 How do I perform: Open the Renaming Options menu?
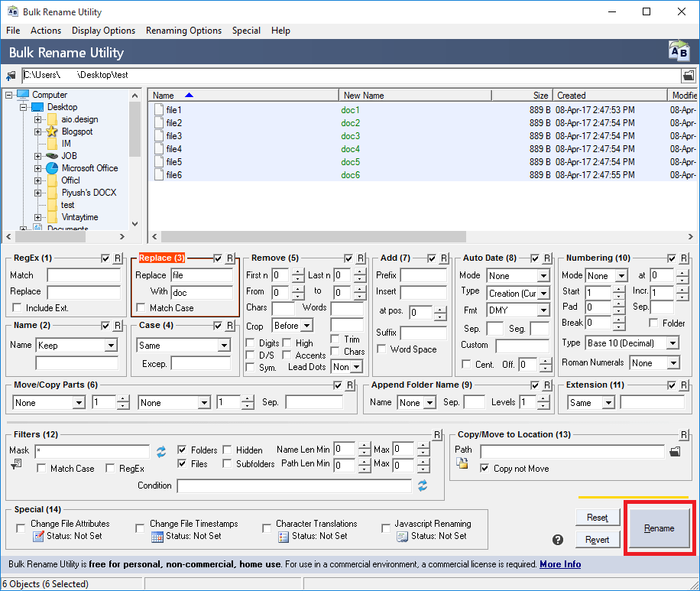[183, 31]
